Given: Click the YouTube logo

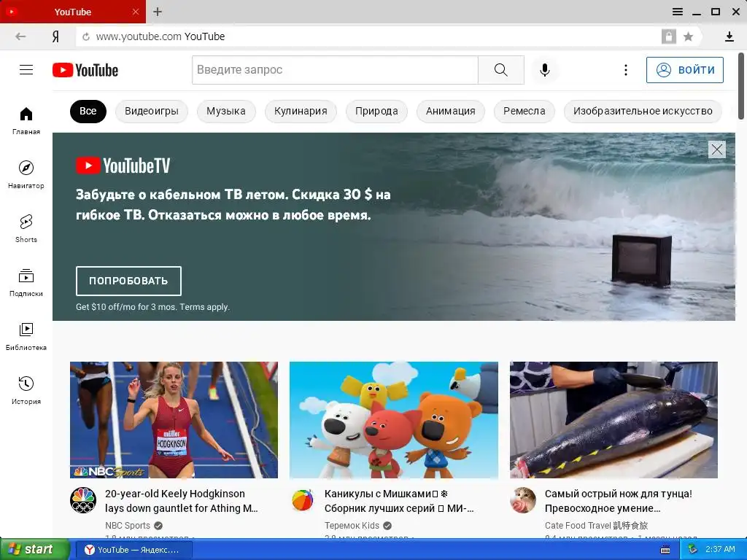Looking at the screenshot, I should click(85, 70).
